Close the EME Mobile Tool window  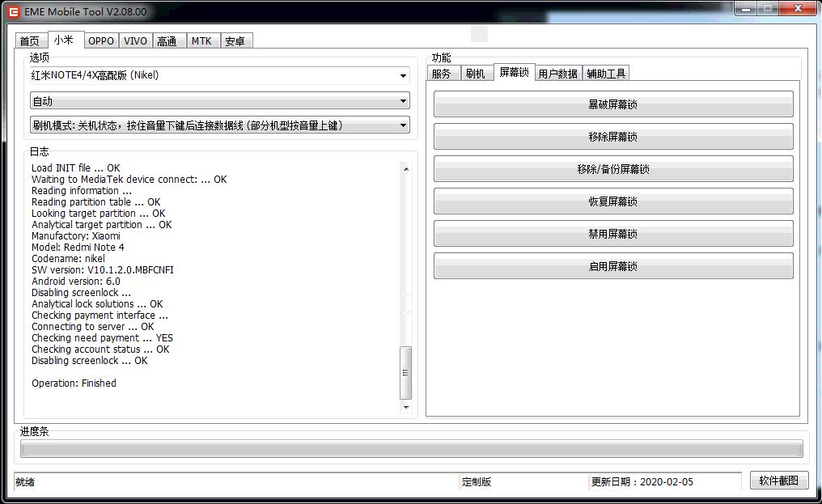coord(798,9)
